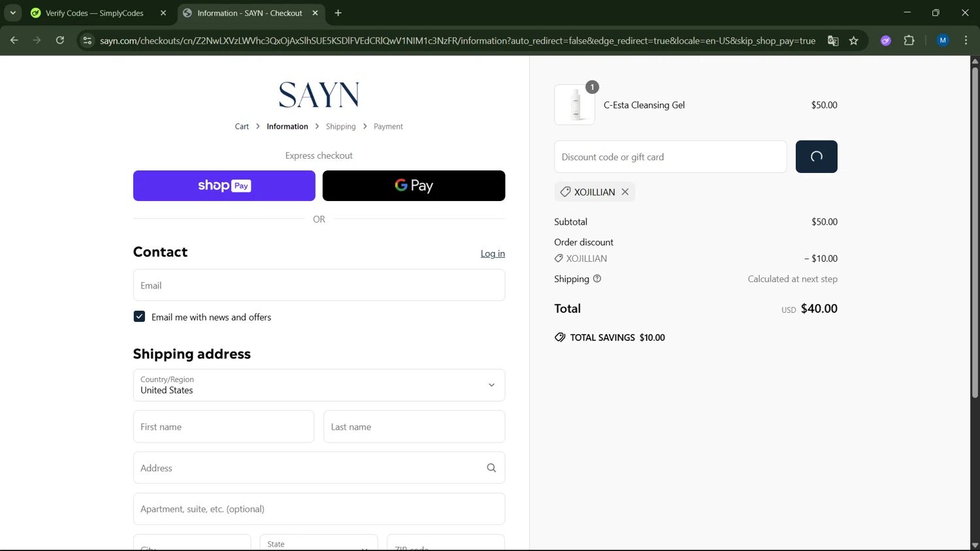Focus the Email input field
Image resolution: width=980 pixels, height=551 pixels.
click(x=319, y=285)
